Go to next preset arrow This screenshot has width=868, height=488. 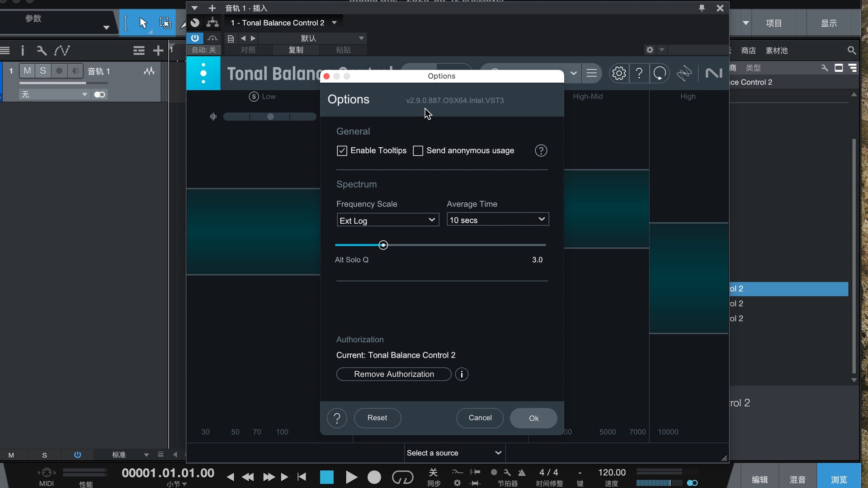tap(253, 38)
